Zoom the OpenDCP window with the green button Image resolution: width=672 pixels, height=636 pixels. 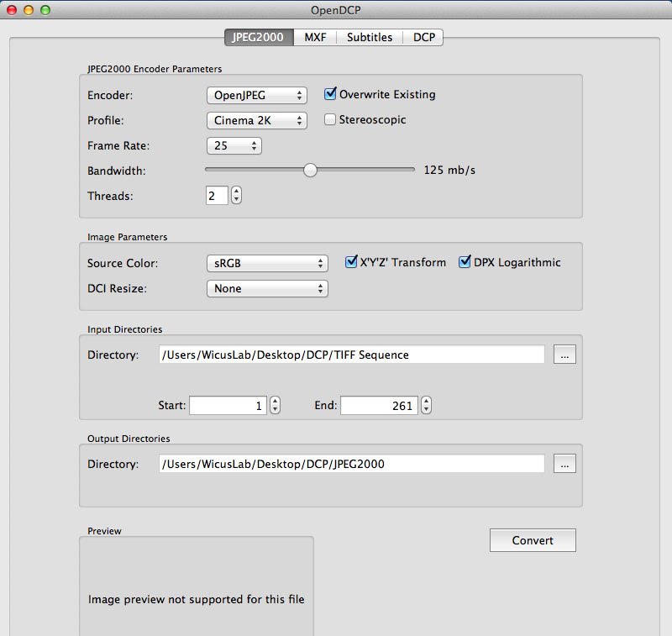45,10
